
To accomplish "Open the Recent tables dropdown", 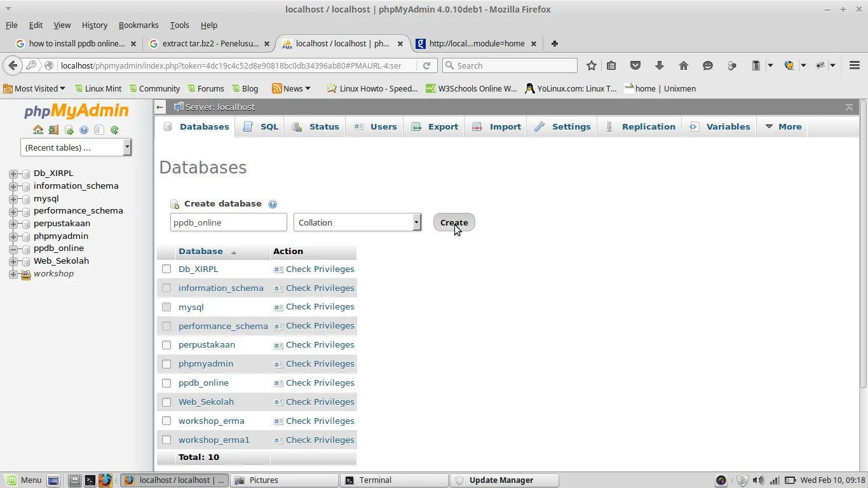I will 76,147.
